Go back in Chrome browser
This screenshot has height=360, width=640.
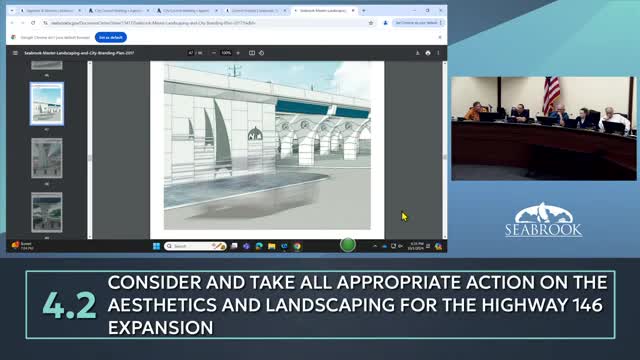tap(12, 23)
